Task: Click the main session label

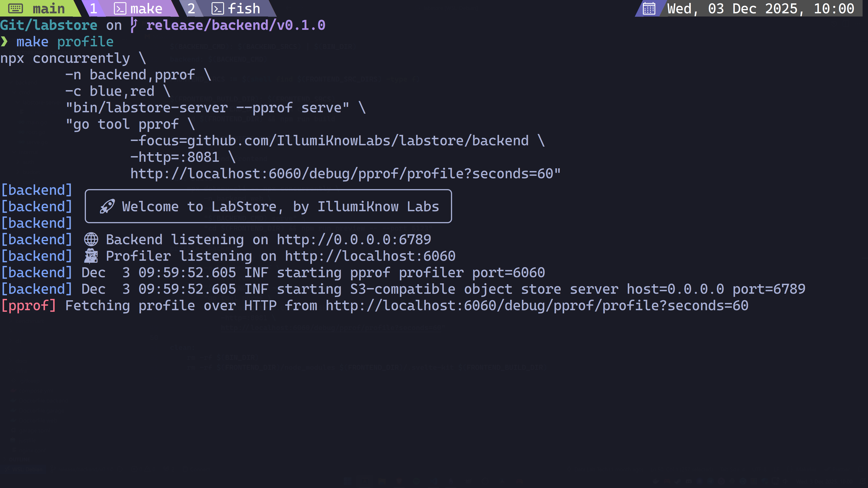Action: pos(49,8)
